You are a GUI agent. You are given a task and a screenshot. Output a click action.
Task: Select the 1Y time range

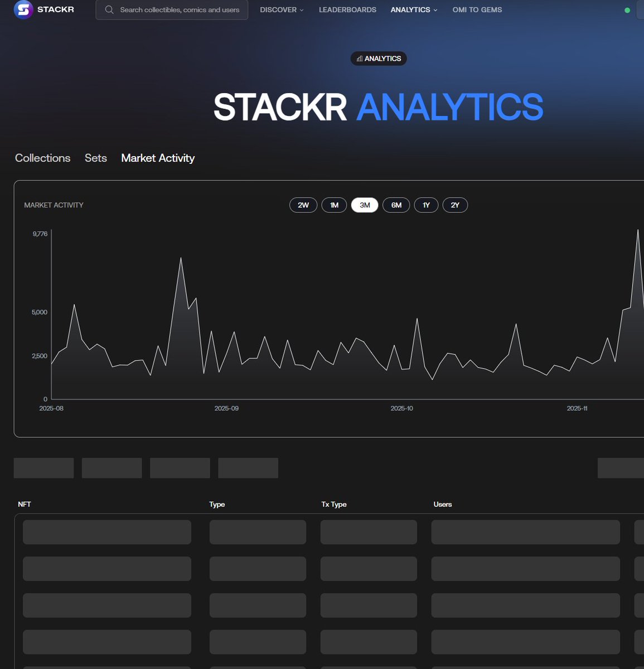426,205
